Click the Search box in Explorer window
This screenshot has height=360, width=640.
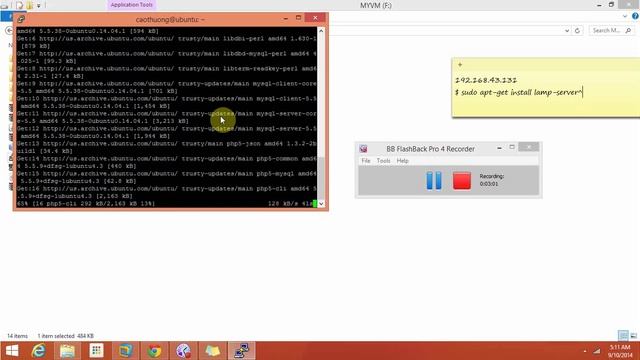pos(611,31)
